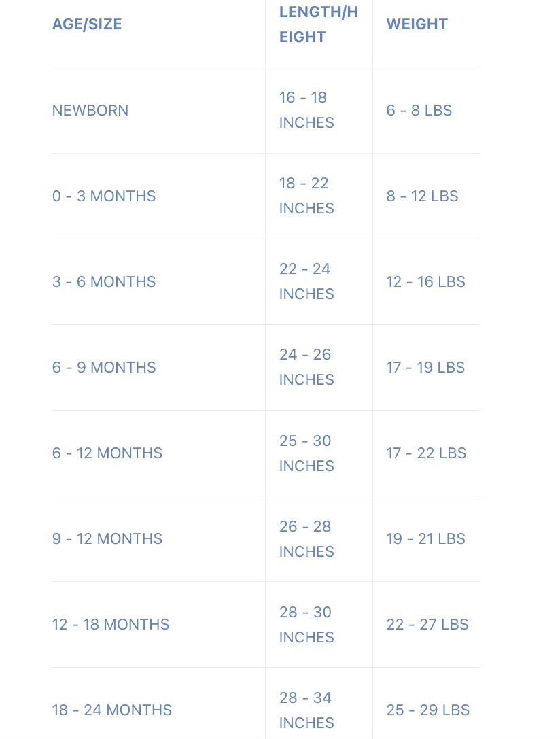Choose the 6 - 12 MONTHS size cell
Screen dimensions: 560x739
tap(107, 453)
